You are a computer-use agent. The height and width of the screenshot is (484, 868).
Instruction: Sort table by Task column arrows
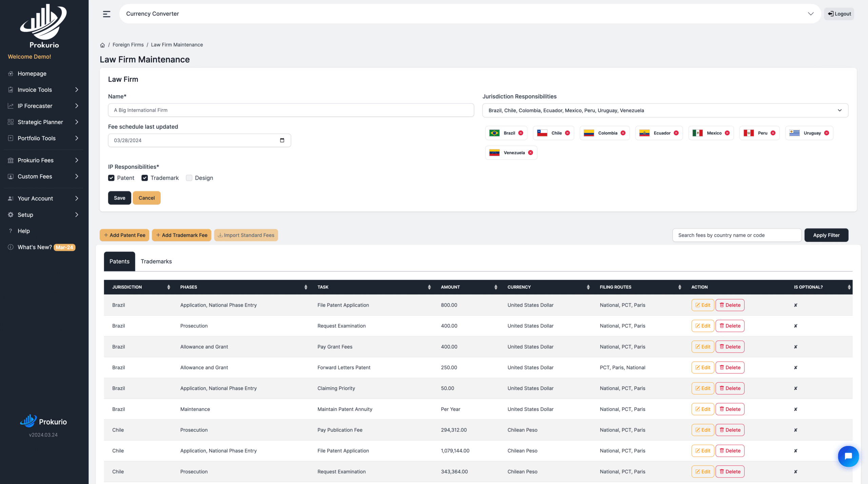point(429,287)
